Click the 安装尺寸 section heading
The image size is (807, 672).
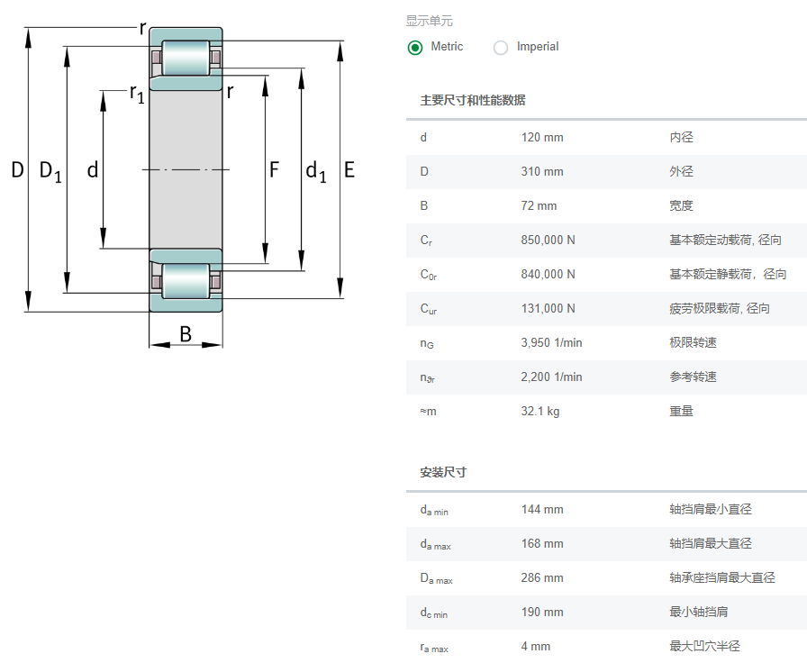(x=443, y=472)
